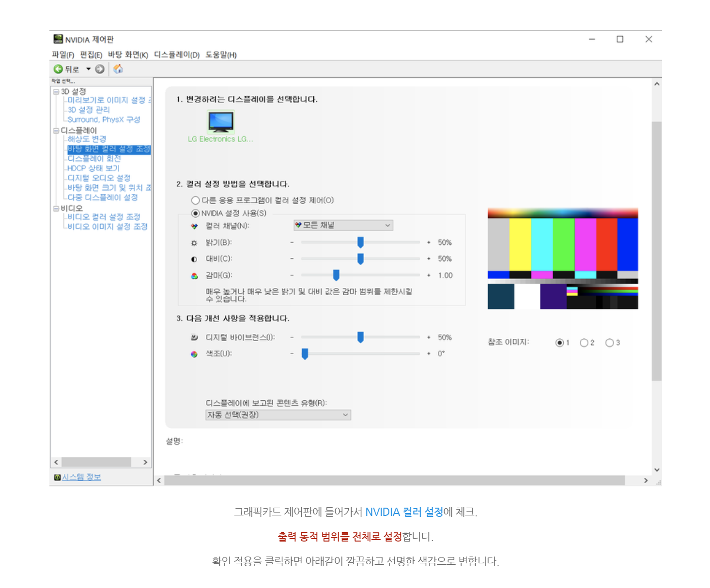
Task: Click the minus sign left of contrast slider
Action: click(292, 259)
